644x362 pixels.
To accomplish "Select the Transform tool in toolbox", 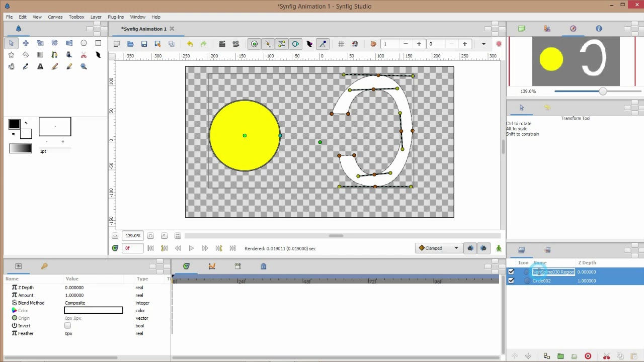I will [x=11, y=43].
